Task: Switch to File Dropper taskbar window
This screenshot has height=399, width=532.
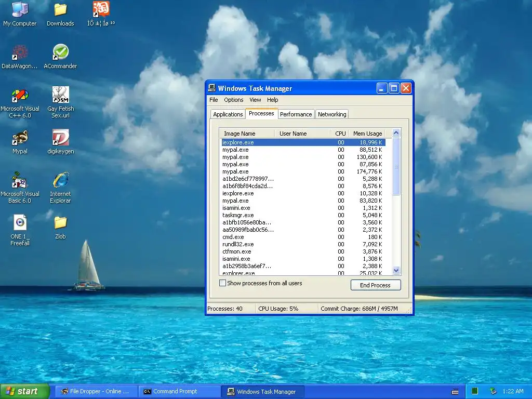Action: coord(96,391)
